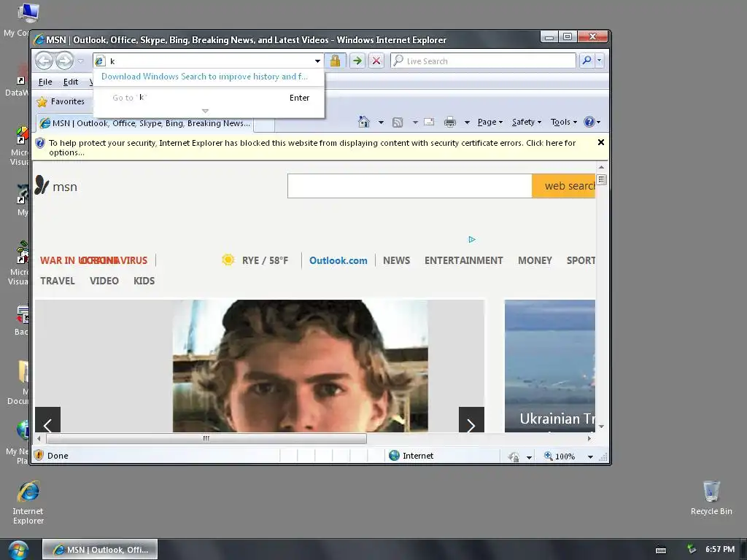Open the KIDS section link
This screenshot has height=560, width=747.
(x=144, y=281)
